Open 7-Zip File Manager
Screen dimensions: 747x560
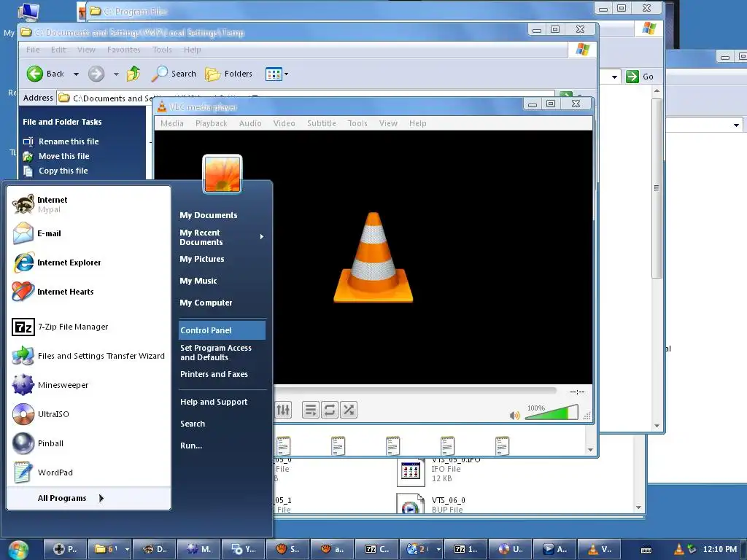(88, 327)
